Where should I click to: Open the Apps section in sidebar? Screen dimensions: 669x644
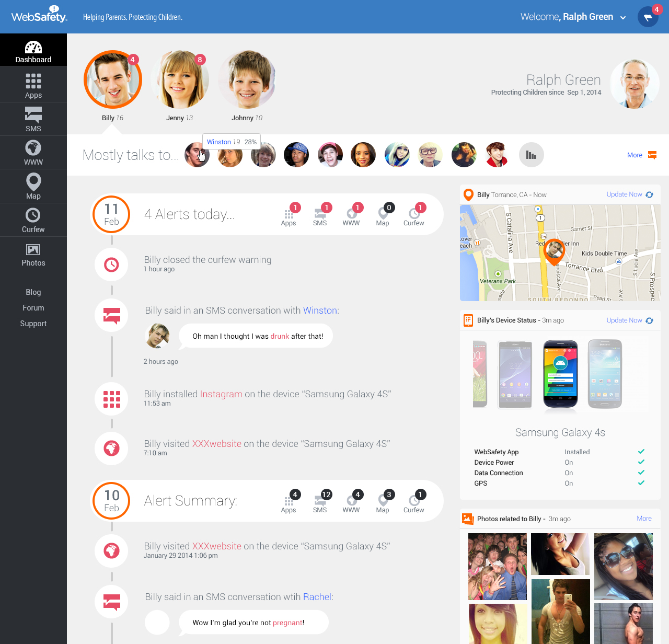point(33,86)
